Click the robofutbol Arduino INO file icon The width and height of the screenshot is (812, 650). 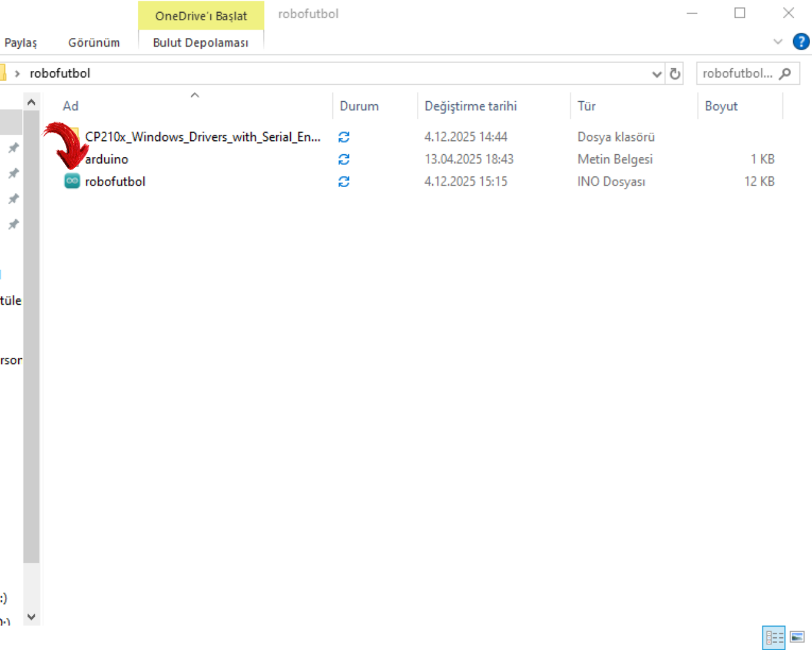point(72,181)
